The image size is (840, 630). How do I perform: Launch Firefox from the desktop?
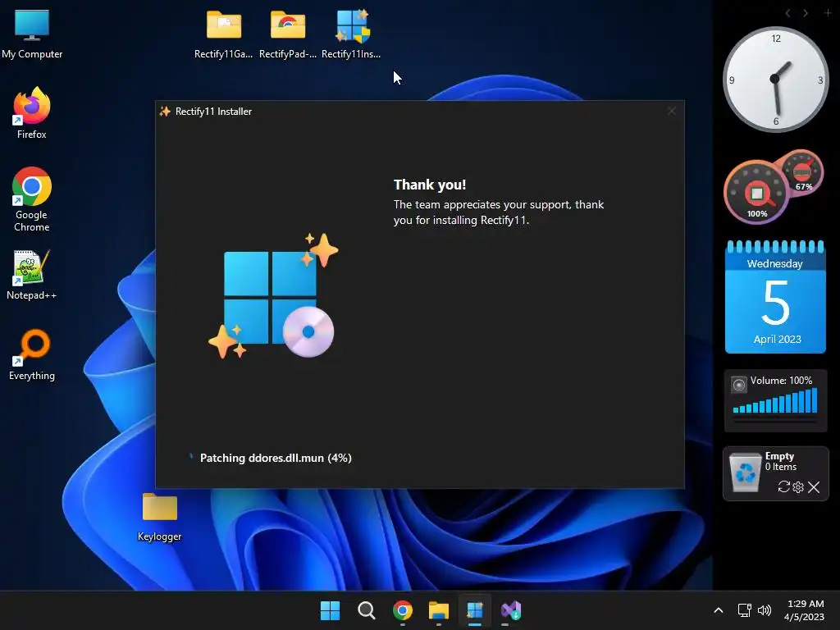point(32,113)
